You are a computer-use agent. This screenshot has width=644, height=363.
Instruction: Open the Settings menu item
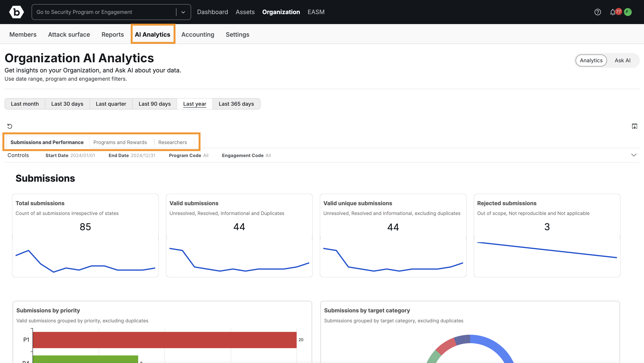[x=237, y=34]
